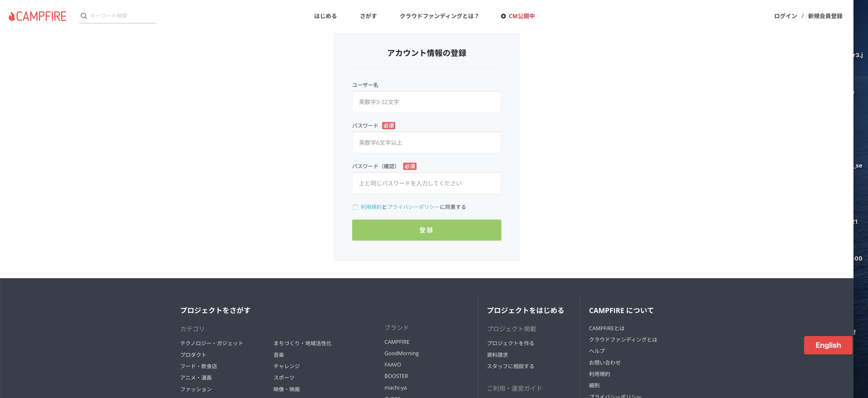The width and height of the screenshot is (868, 398).
Task: Focus the パスワード（確認） input field
Action: (426, 183)
